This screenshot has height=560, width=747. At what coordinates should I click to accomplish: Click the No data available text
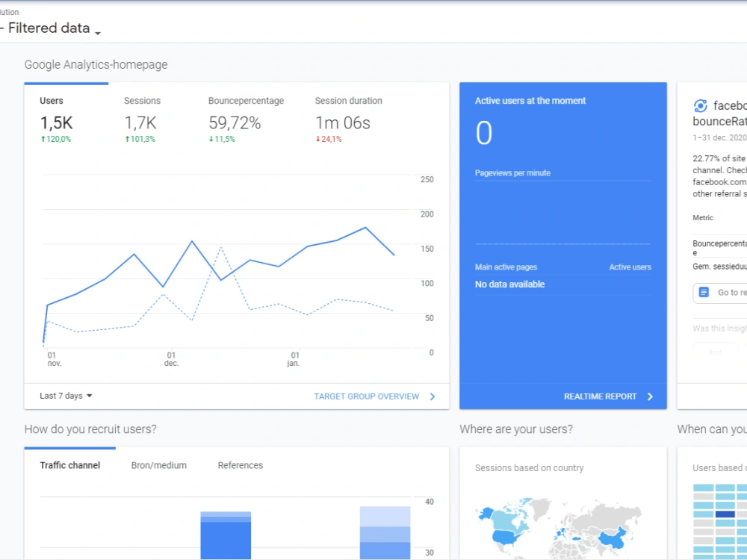coord(509,284)
